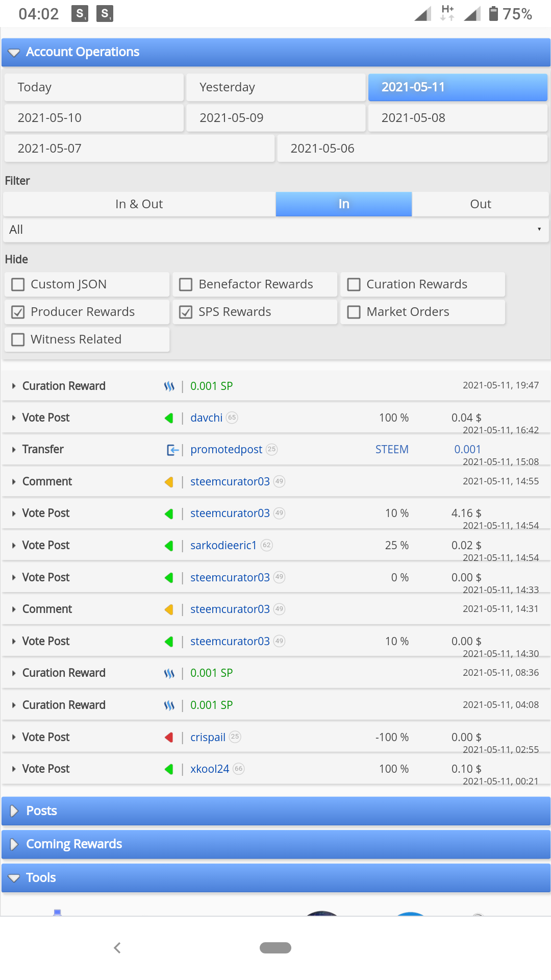Toggle Market Orders hide checkbox
The image size is (551, 980).
point(354,312)
